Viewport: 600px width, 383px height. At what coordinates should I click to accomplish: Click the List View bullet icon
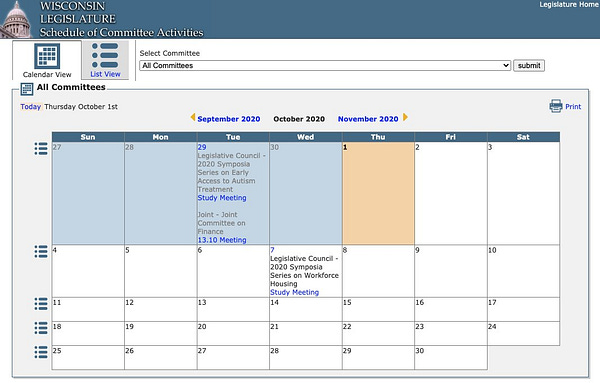pyautogui.click(x=105, y=55)
